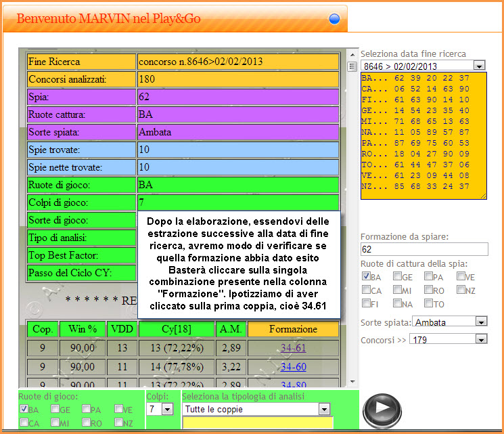Click the results scrollbar down arrow
This screenshot has height=434, width=504.
click(352, 382)
